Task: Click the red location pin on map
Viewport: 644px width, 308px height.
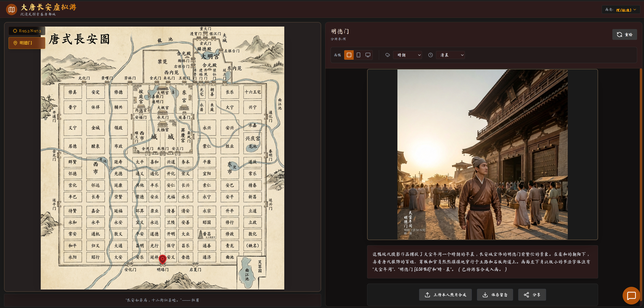Action: [x=162, y=259]
